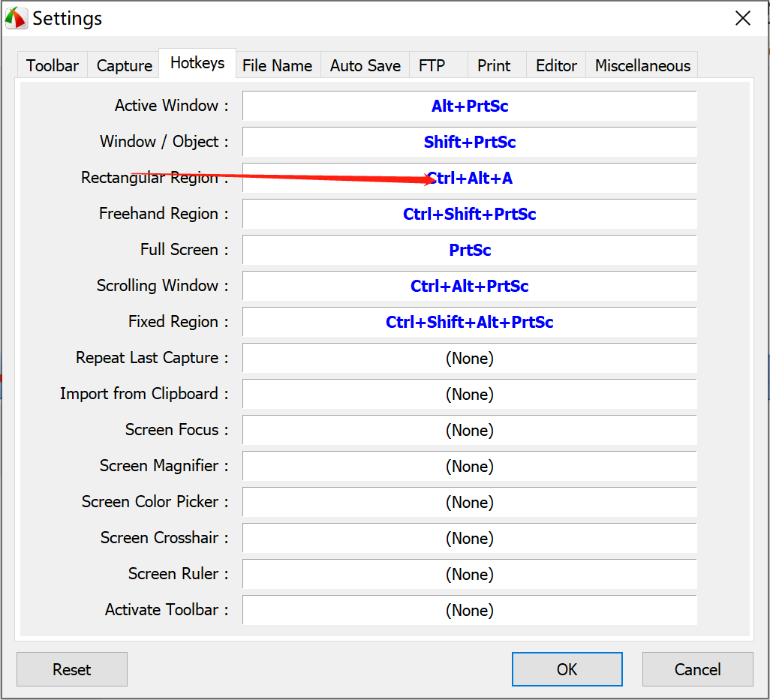Go to the Auto Save tab
Image resolution: width=770 pixels, height=700 pixels.
pyautogui.click(x=365, y=65)
